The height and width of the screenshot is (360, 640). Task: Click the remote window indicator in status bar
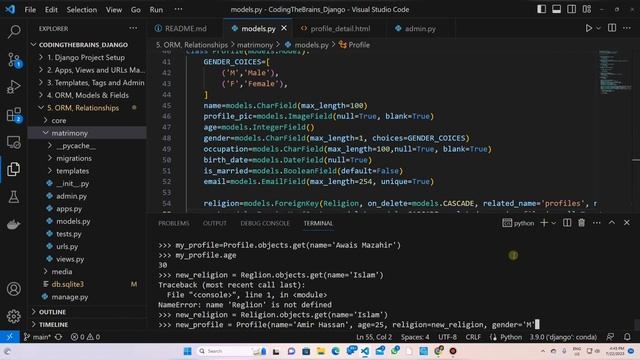(9, 337)
